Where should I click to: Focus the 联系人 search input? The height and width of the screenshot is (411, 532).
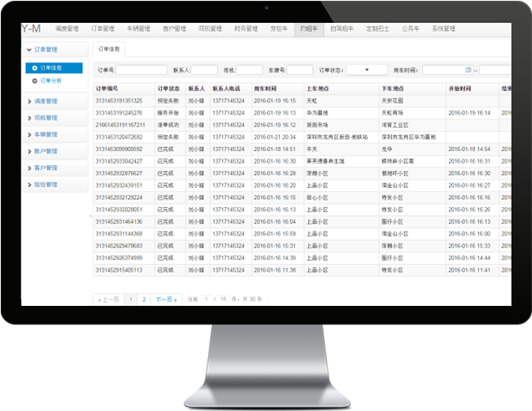(205, 70)
